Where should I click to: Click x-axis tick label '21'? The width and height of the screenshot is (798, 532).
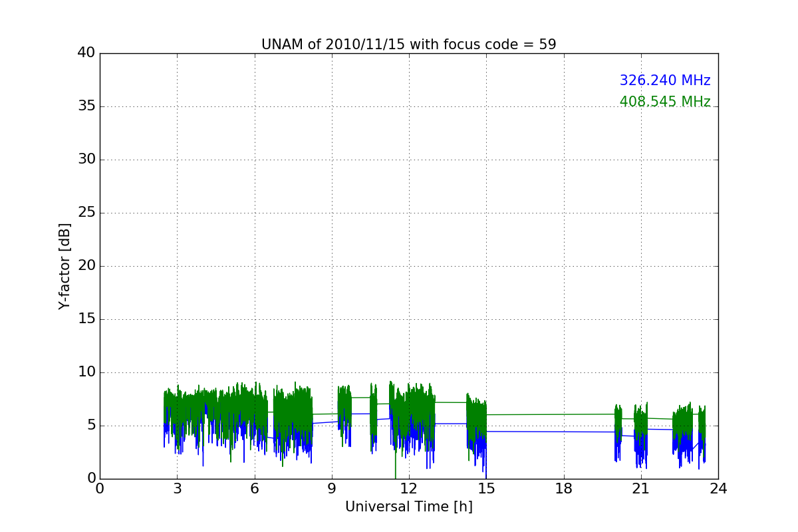[x=641, y=489]
